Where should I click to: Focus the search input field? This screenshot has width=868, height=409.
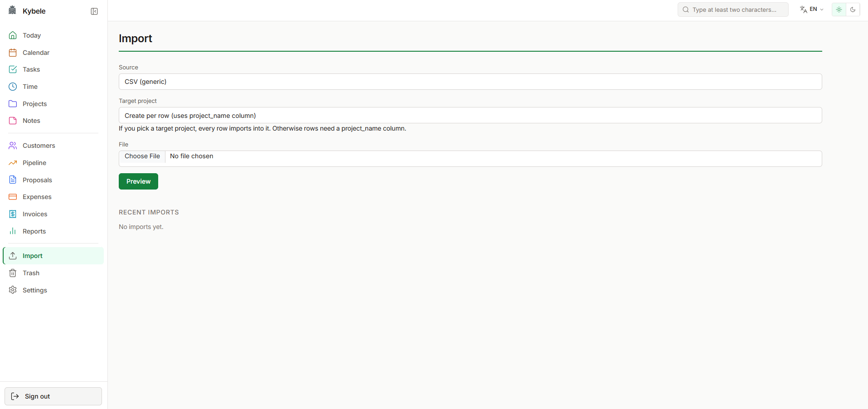(x=734, y=10)
